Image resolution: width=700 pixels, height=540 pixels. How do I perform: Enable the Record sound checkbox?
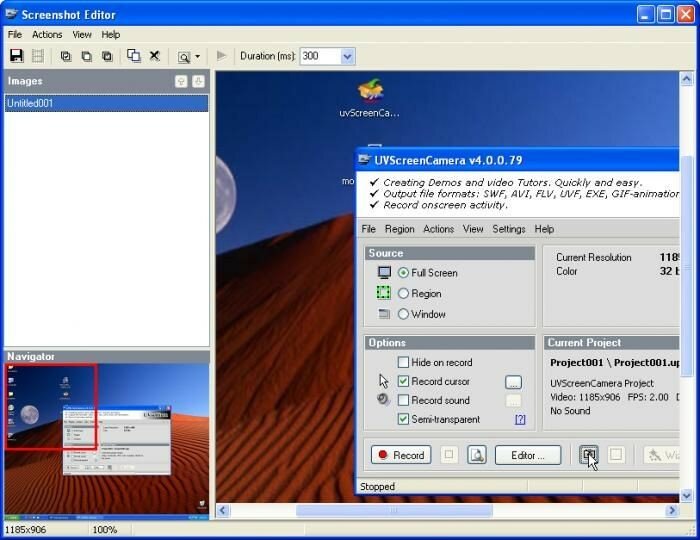tap(403, 400)
